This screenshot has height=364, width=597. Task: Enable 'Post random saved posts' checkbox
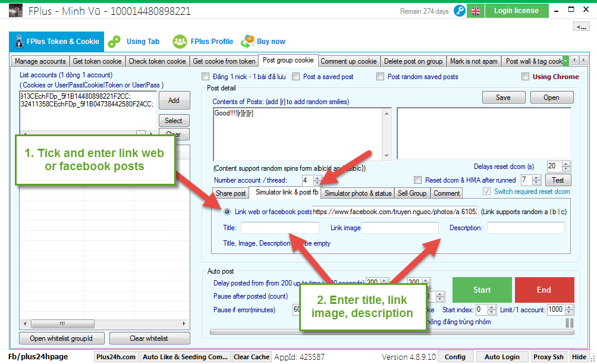coord(381,77)
